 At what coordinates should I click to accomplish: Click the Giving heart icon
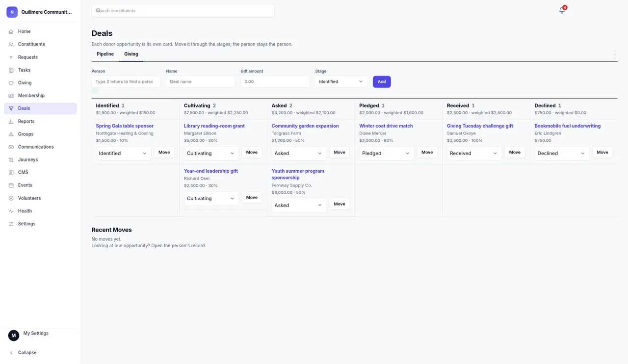click(11, 83)
